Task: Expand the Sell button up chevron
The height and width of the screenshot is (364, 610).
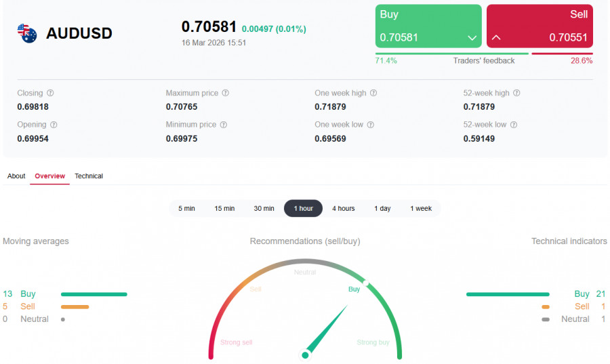Action: click(x=496, y=38)
